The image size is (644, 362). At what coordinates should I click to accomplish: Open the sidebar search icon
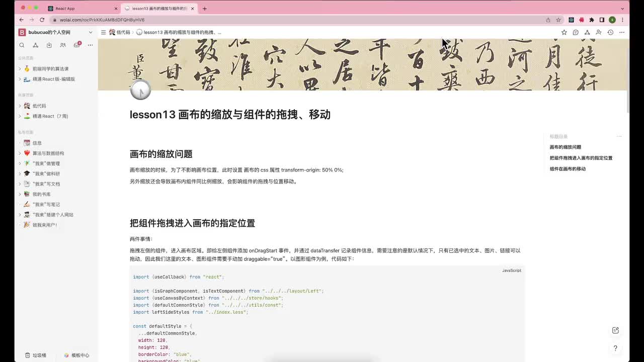click(22, 45)
